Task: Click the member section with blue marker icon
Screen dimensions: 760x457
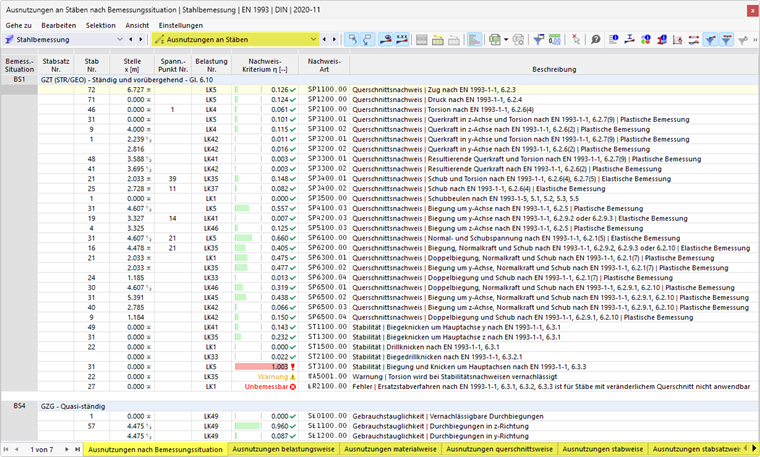Action: point(630,40)
